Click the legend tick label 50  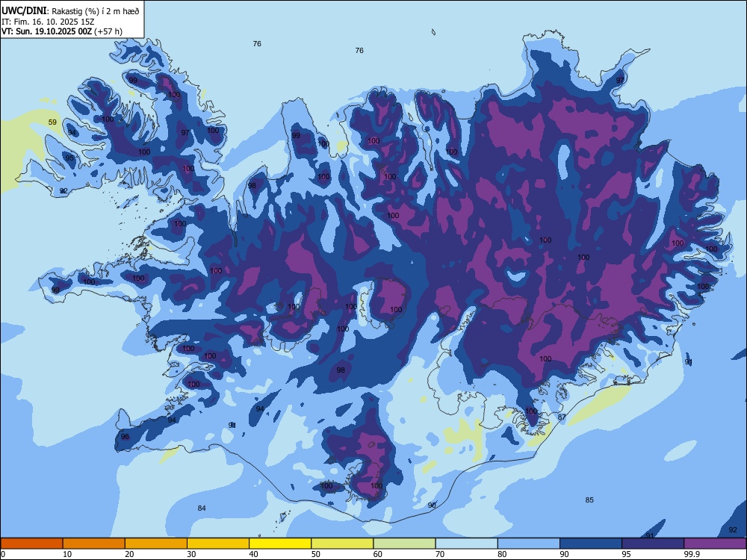pyautogui.click(x=316, y=554)
